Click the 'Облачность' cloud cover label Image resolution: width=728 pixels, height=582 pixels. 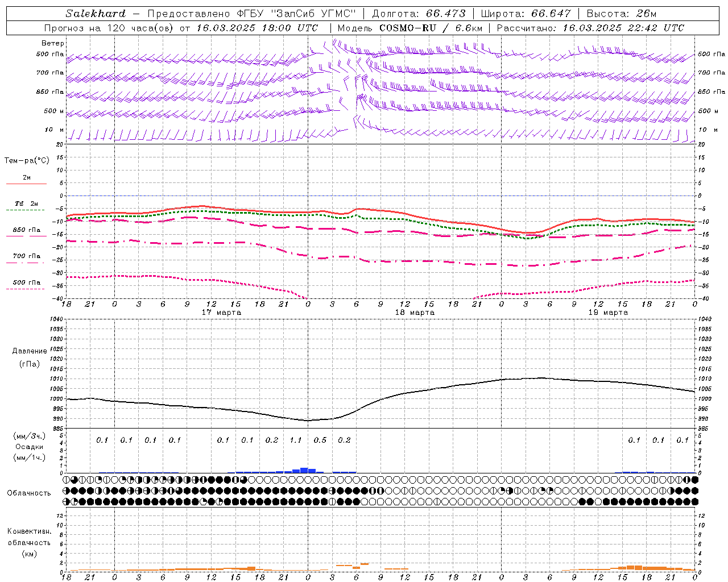tap(29, 493)
